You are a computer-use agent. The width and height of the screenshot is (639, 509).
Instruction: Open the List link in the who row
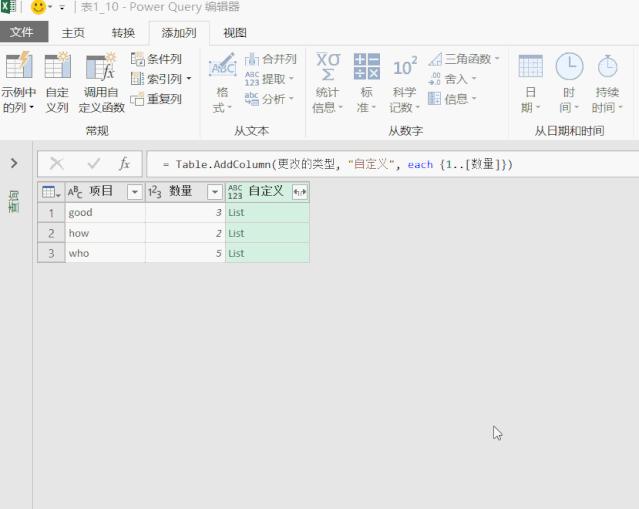click(x=236, y=253)
